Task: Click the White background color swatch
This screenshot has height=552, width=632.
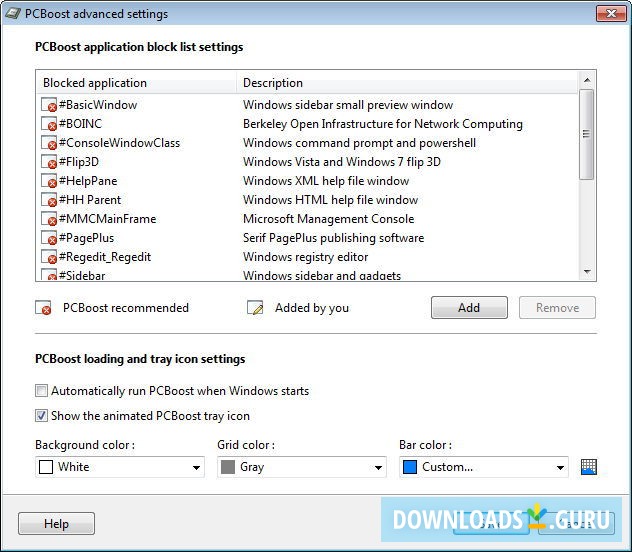Action: 46,467
